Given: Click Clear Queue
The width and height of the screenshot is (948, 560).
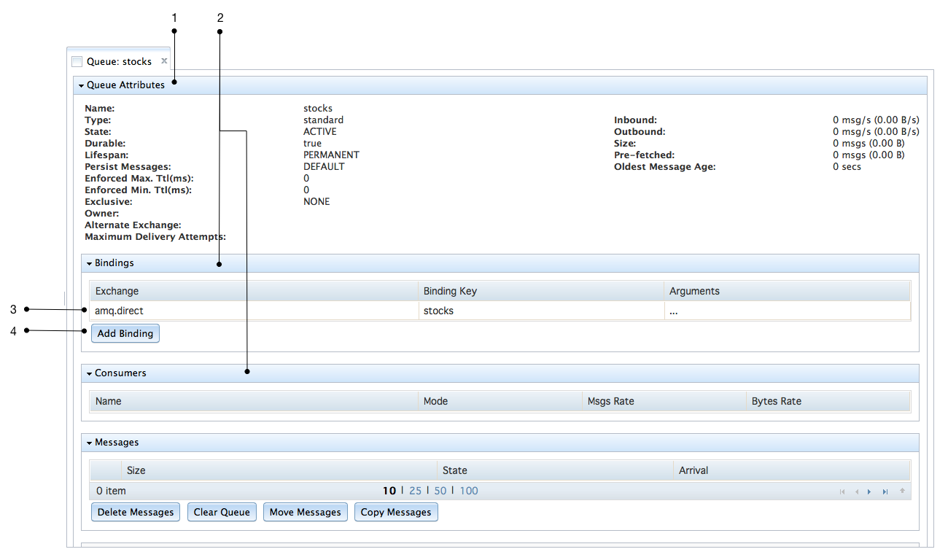Looking at the screenshot, I should coord(222,512).
